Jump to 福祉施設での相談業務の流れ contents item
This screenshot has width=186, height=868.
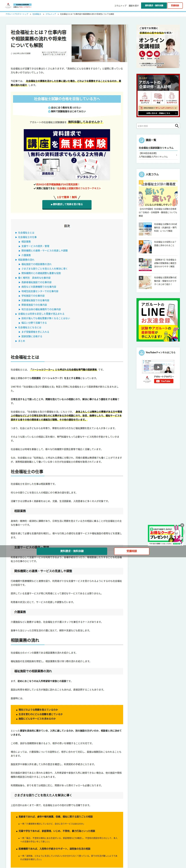(37, 264)
